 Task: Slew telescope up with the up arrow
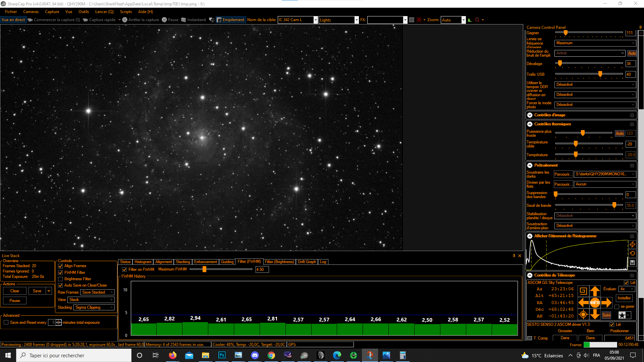tap(595, 291)
